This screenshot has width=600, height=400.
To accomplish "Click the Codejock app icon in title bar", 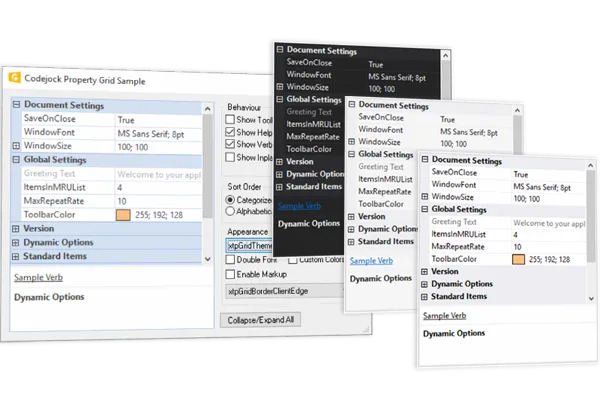I will pyautogui.click(x=14, y=77).
